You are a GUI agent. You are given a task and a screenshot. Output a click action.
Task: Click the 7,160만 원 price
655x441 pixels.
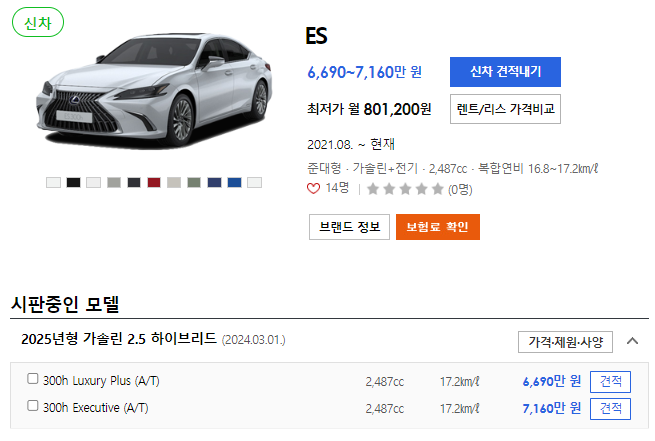coord(552,408)
